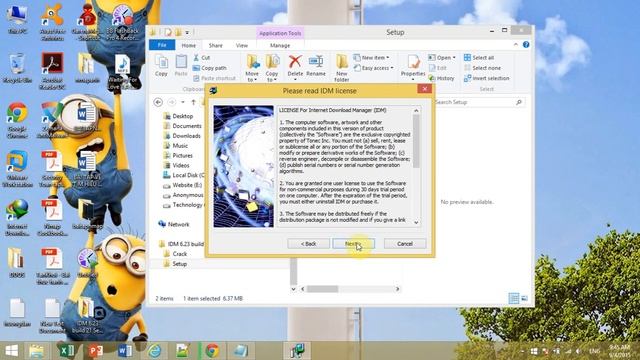Click Next in the IDM license dialog

click(353, 244)
